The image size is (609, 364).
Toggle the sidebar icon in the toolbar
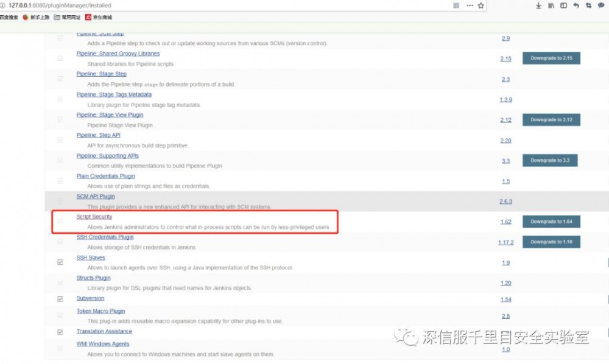point(563,5)
